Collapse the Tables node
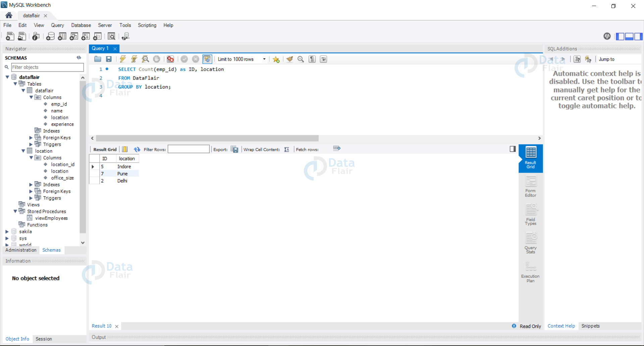This screenshot has height=346, width=644. [x=15, y=84]
